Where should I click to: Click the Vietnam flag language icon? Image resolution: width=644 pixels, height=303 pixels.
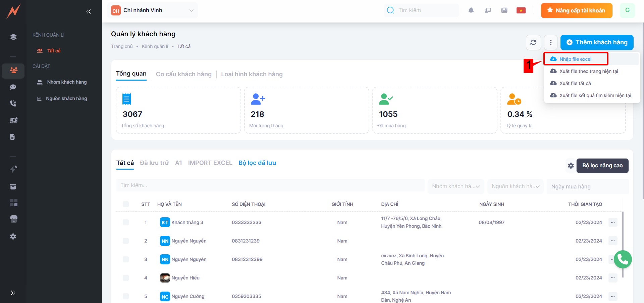pyautogui.click(x=521, y=10)
